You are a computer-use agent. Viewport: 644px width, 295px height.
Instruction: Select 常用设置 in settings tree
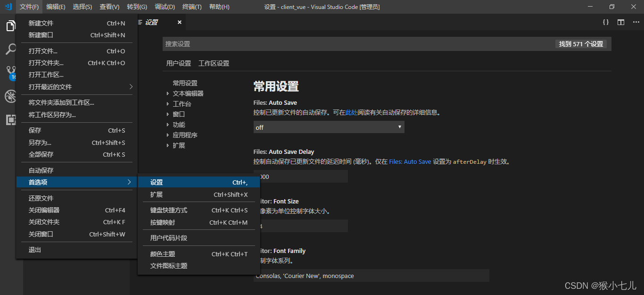pos(185,83)
